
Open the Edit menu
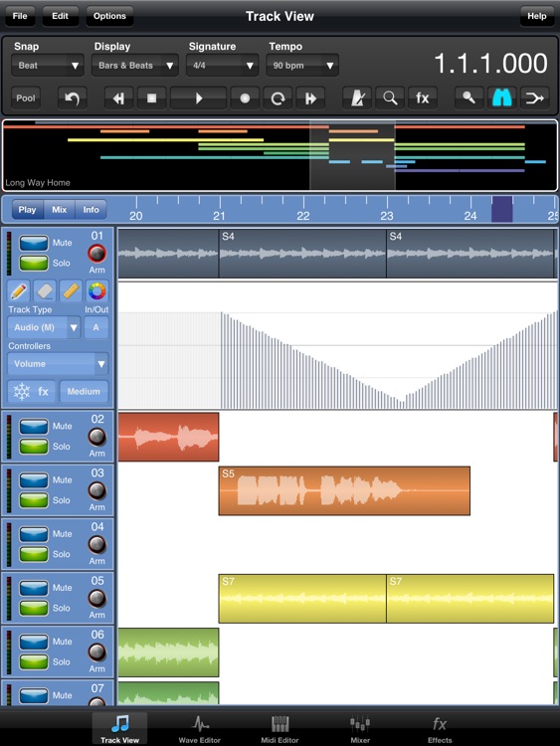pos(60,16)
